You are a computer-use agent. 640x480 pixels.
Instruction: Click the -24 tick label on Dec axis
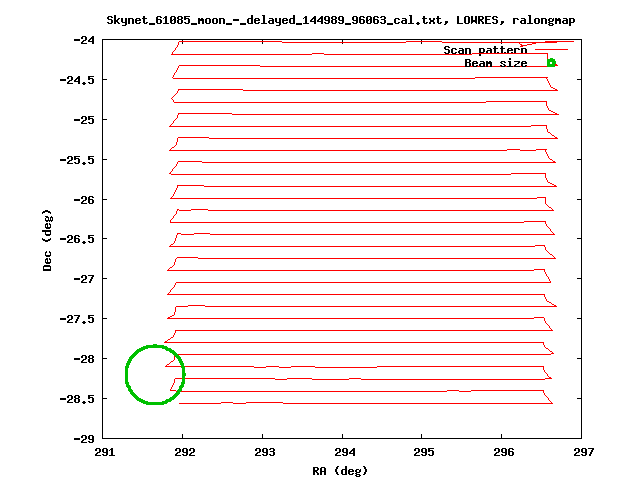pos(84,40)
